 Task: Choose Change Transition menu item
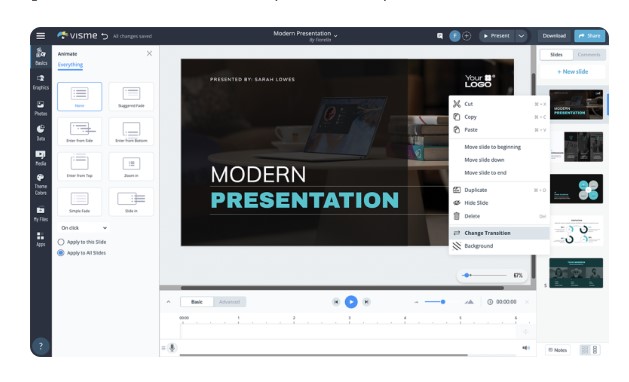coord(499,233)
